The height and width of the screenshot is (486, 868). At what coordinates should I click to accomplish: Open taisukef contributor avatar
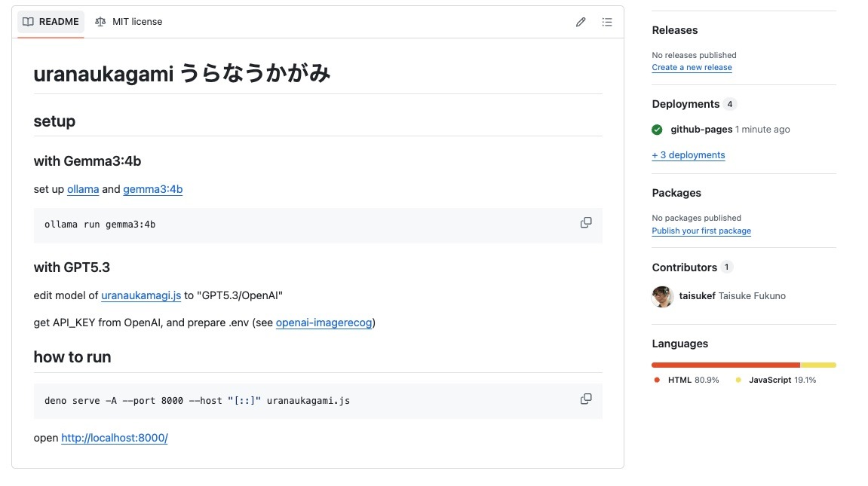click(662, 296)
